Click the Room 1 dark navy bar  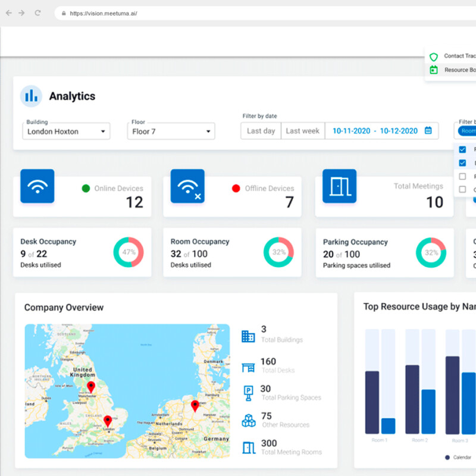pyautogui.click(x=372, y=402)
